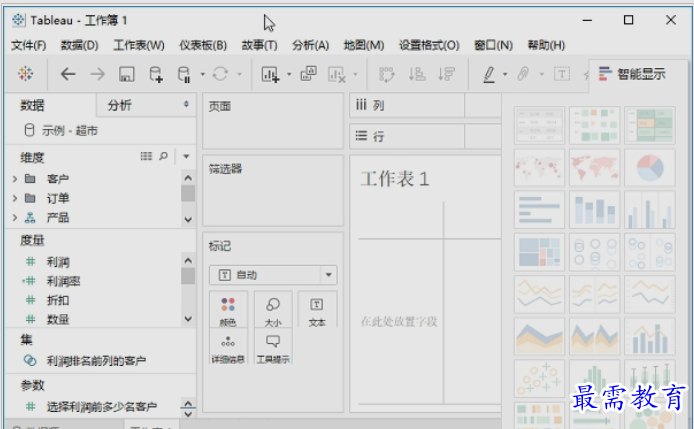Open the 地图(M) menu

pos(364,45)
